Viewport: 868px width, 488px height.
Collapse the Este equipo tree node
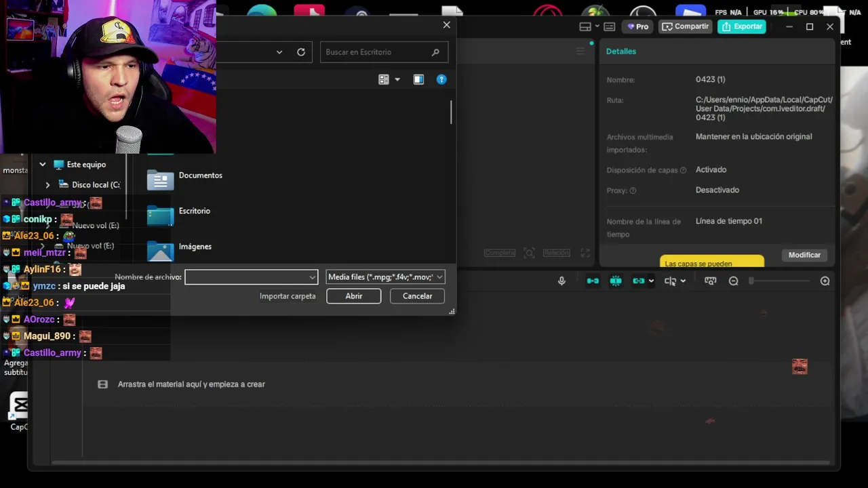42,165
